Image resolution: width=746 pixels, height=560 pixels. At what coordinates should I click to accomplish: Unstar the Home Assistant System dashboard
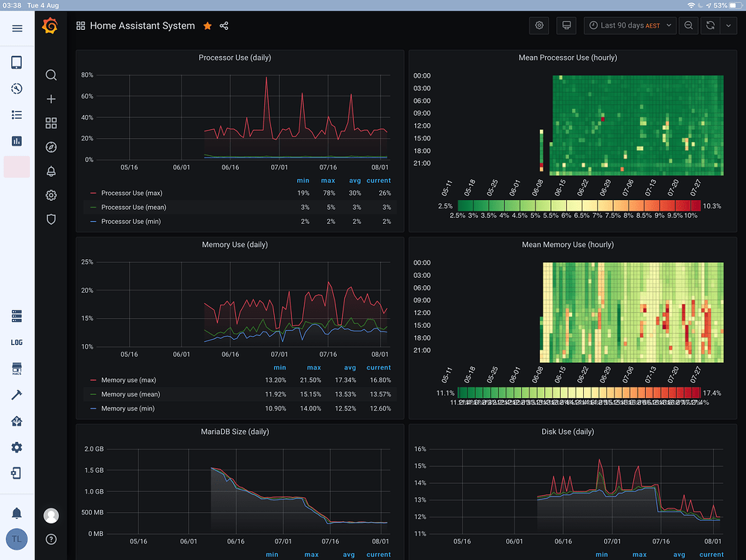[x=207, y=25]
